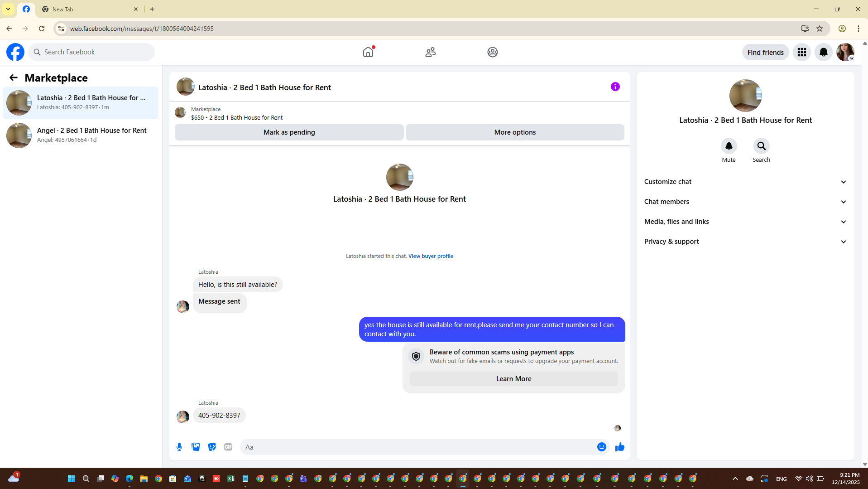Mute the conversation with bell icon
Viewport: 868px width, 489px height.
coord(729,146)
